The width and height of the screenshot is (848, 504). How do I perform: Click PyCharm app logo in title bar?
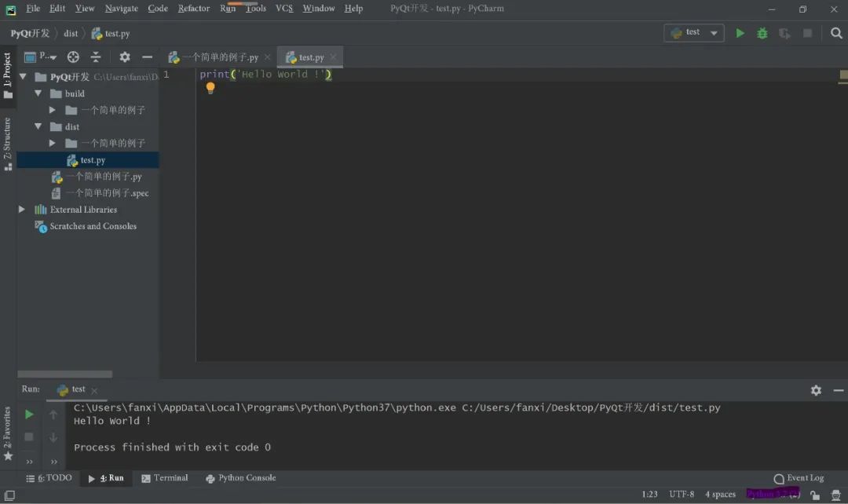pyautogui.click(x=11, y=9)
